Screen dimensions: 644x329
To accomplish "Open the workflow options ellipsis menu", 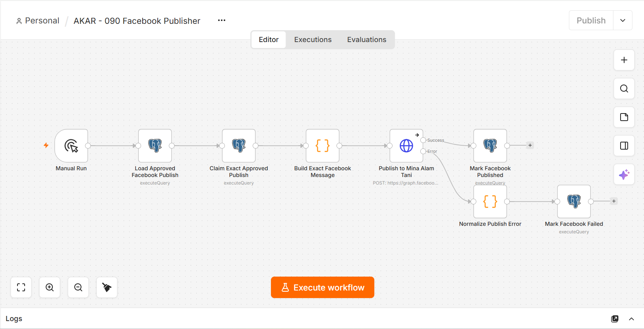I will tap(222, 21).
